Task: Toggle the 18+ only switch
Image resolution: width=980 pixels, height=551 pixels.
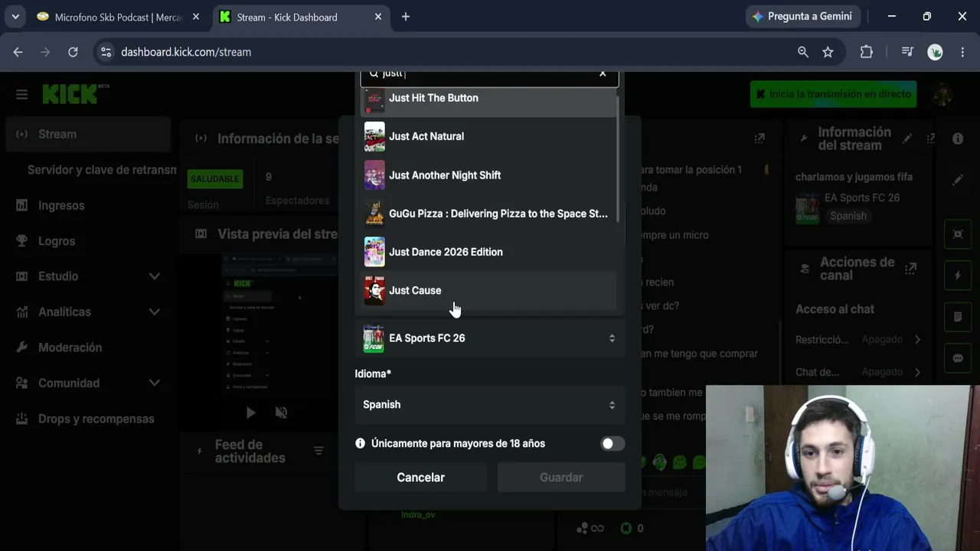Action: [612, 444]
